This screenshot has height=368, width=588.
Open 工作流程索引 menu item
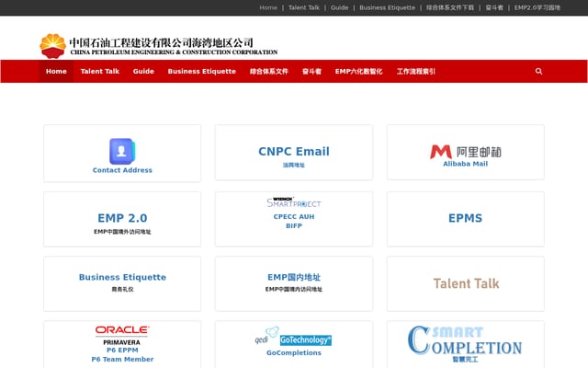point(416,72)
